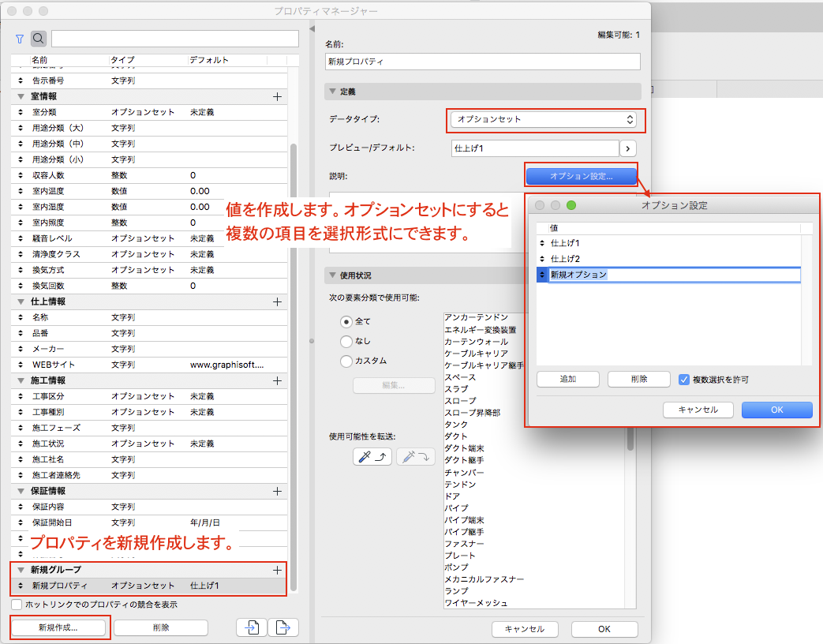Image resolution: width=823 pixels, height=644 pixels.
Task: Click plus icon next to 新規グループ
Action: tap(277, 570)
